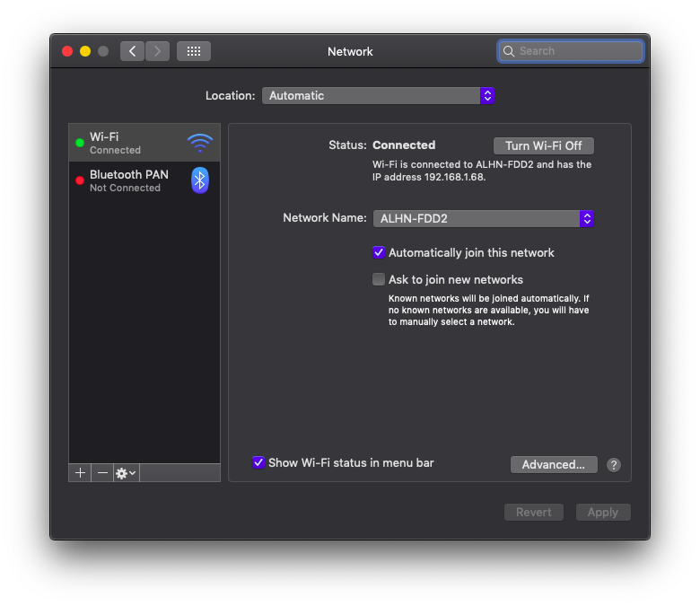Toggle Show Wi-Fi status in menu bar
The width and height of the screenshot is (700, 606).
point(258,462)
